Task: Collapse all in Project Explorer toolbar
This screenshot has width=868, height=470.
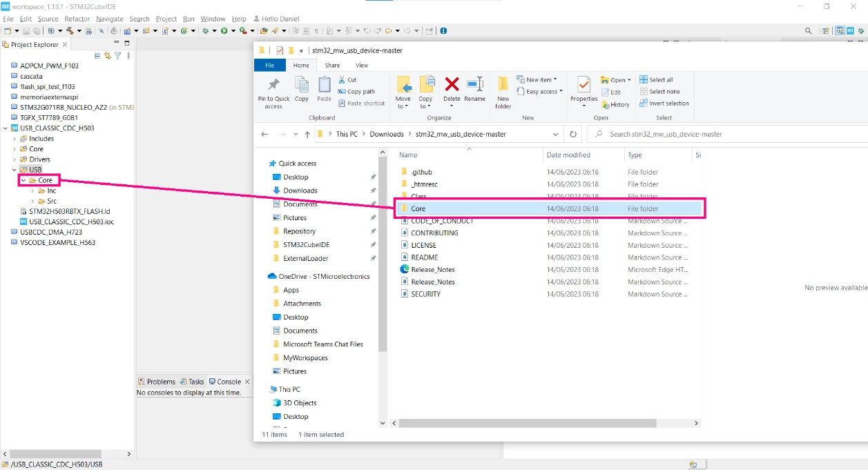Action: coord(97,56)
